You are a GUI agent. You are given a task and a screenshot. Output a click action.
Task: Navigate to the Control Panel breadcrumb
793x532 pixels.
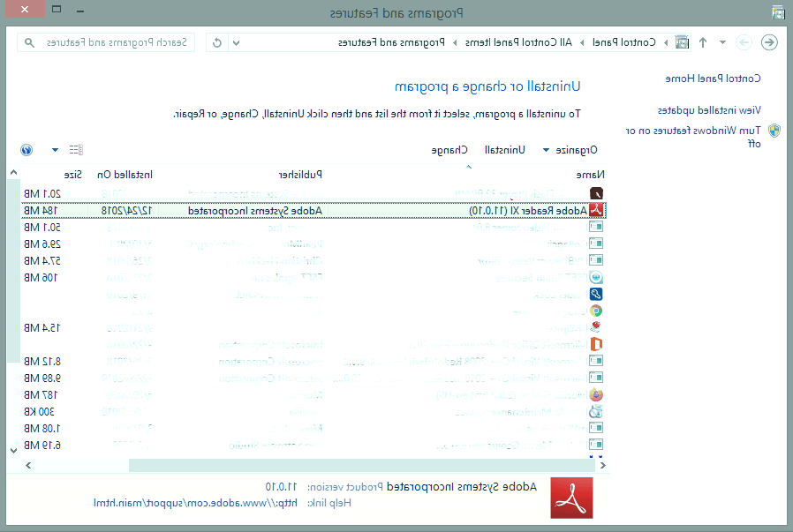pos(624,42)
